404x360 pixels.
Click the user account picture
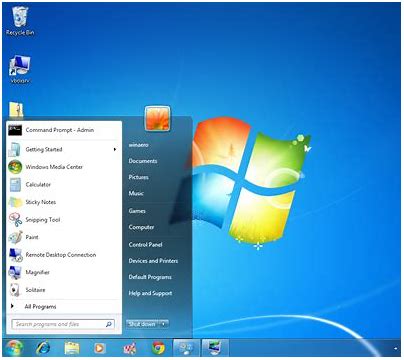tap(157, 118)
